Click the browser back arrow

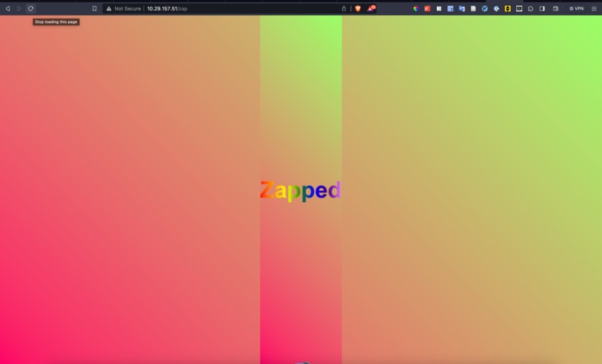tap(7, 8)
